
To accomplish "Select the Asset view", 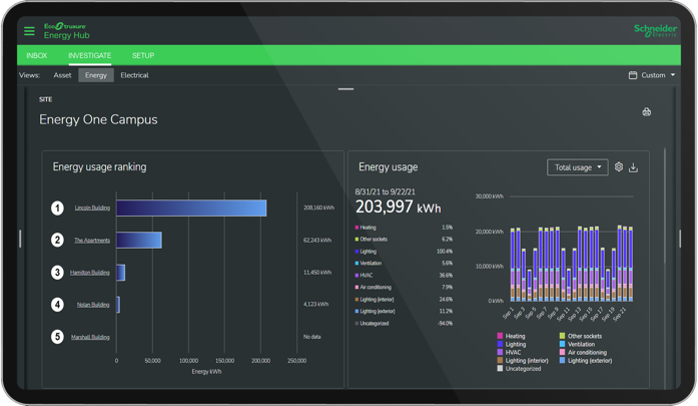I will tap(62, 75).
